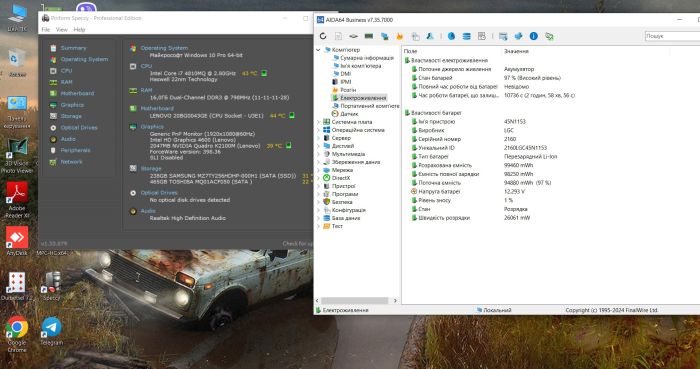700x369 pixels.
Task: Open Audio in Speccy sidebar
Action: point(68,139)
